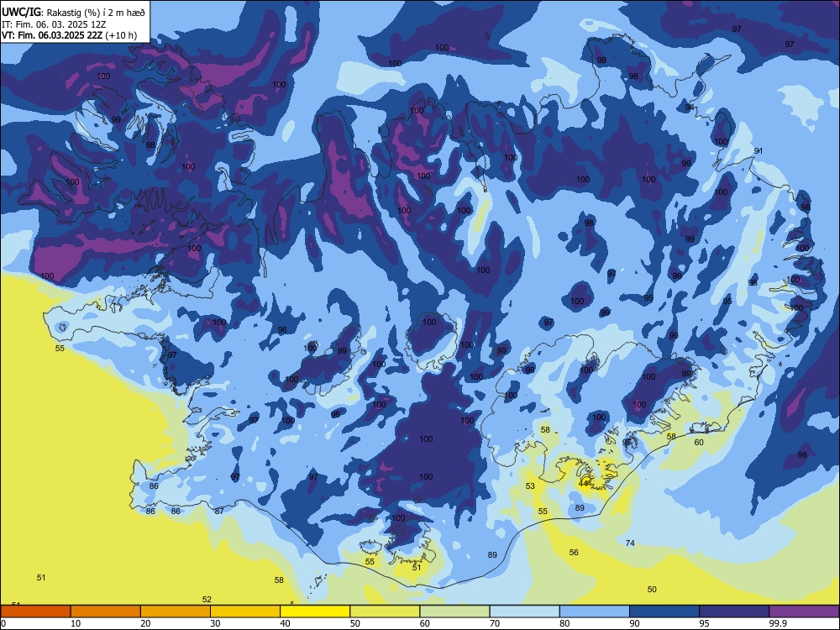Select the 80–90 light blue legend band
This screenshot has height=630, width=840.
tap(595, 612)
